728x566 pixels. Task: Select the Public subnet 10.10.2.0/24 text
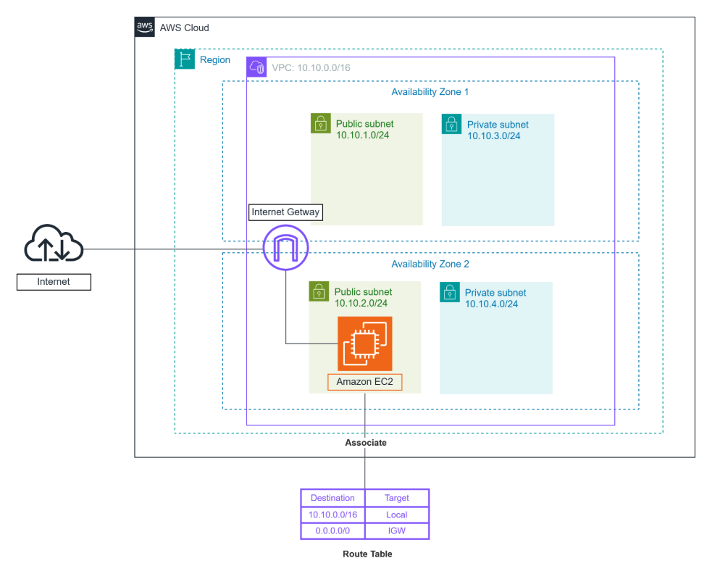(363, 298)
